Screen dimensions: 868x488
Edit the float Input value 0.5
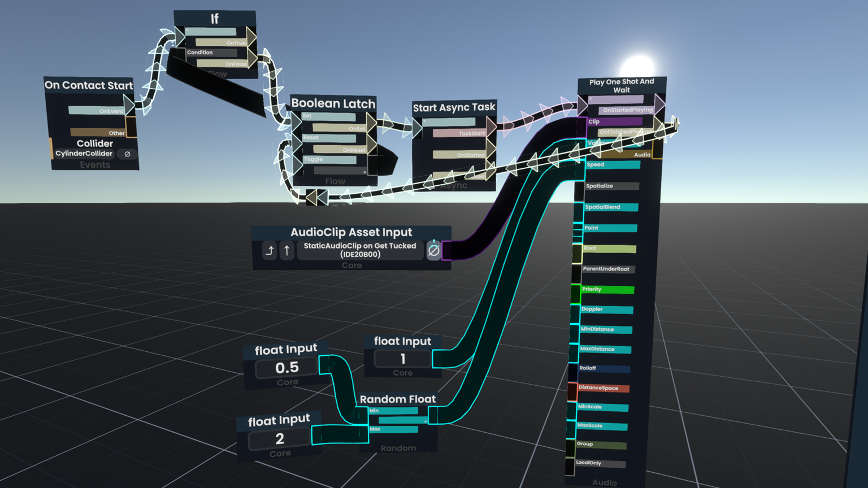click(287, 368)
